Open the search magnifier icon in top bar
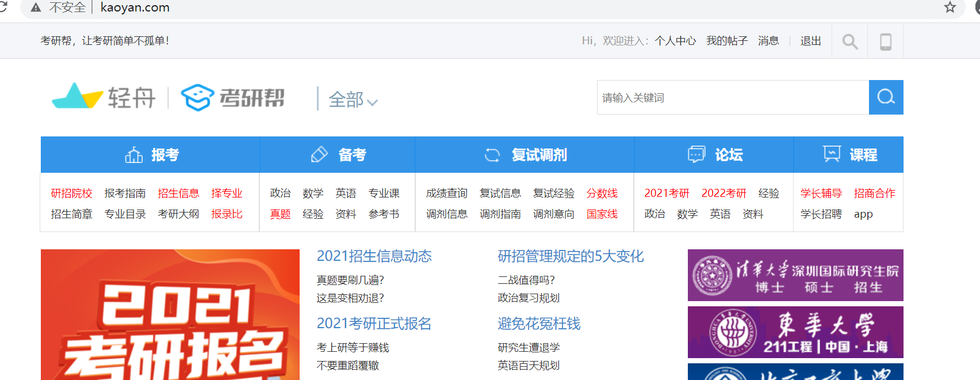Viewport: 980px width, 380px height. click(x=850, y=41)
